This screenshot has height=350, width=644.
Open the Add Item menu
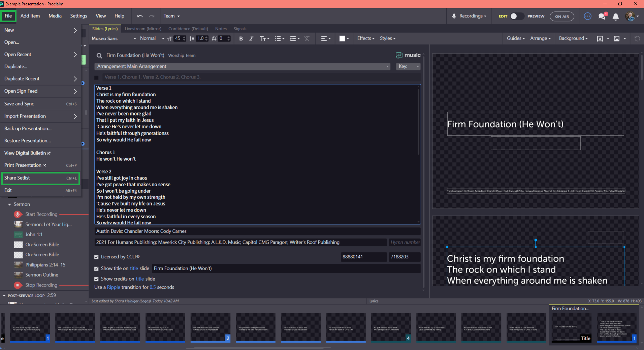click(x=30, y=16)
